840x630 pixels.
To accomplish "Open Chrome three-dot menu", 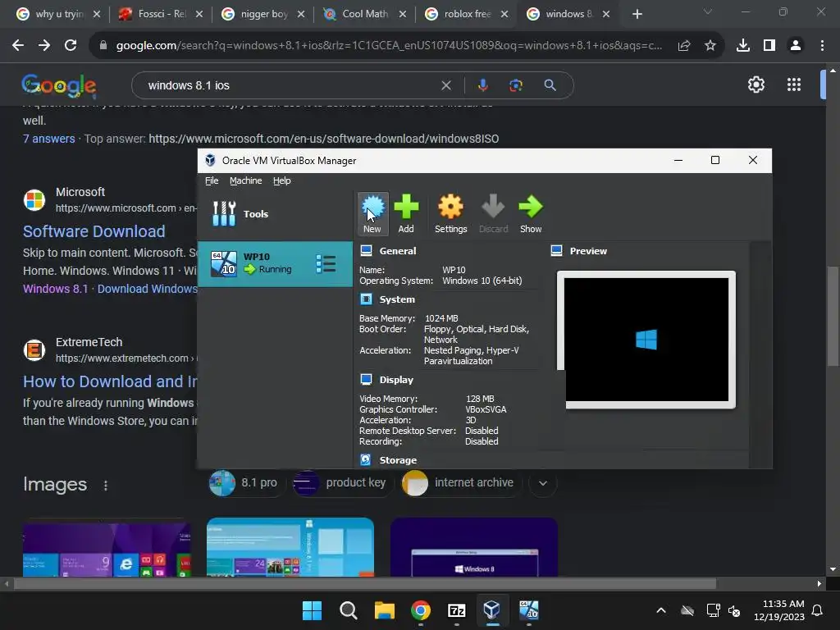I will click(x=822, y=46).
